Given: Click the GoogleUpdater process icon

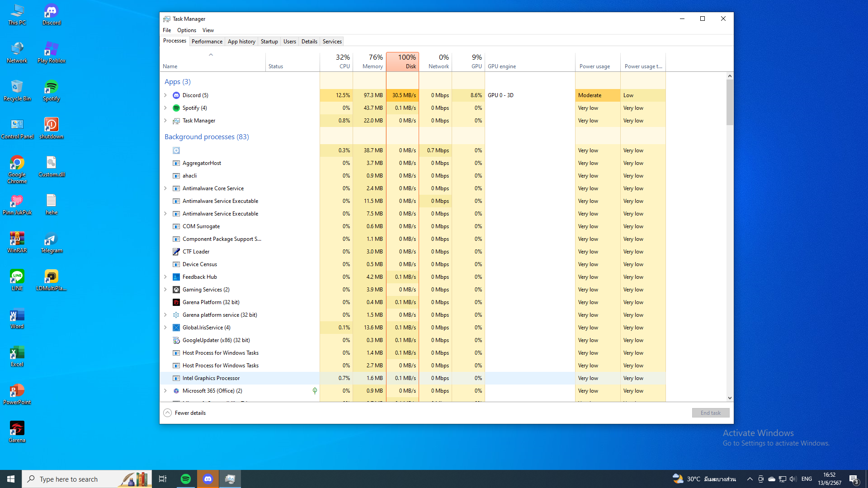Looking at the screenshot, I should coord(176,340).
